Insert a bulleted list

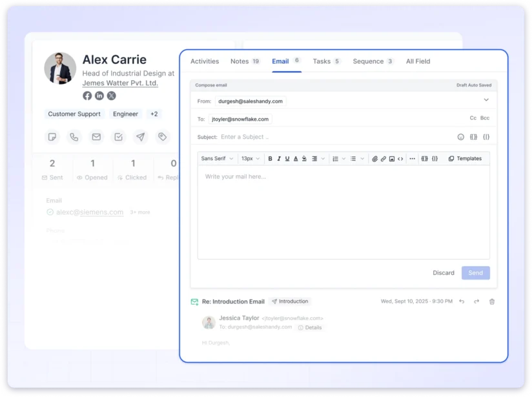pyautogui.click(x=353, y=158)
